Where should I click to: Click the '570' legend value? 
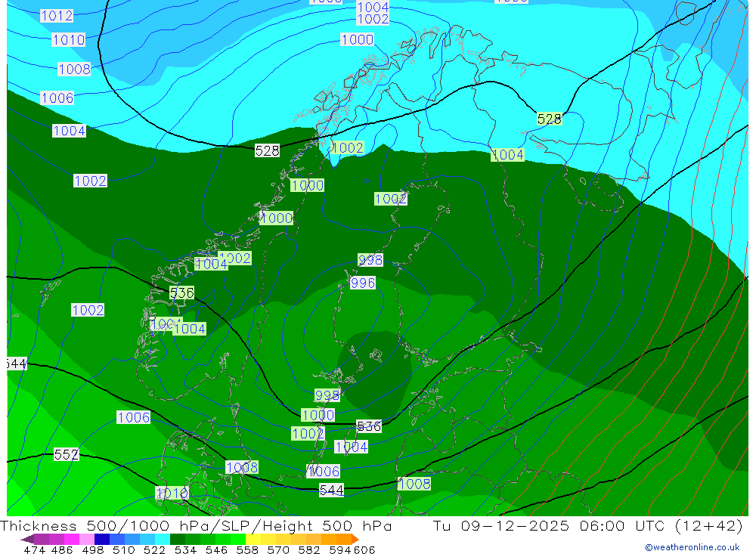(x=277, y=549)
